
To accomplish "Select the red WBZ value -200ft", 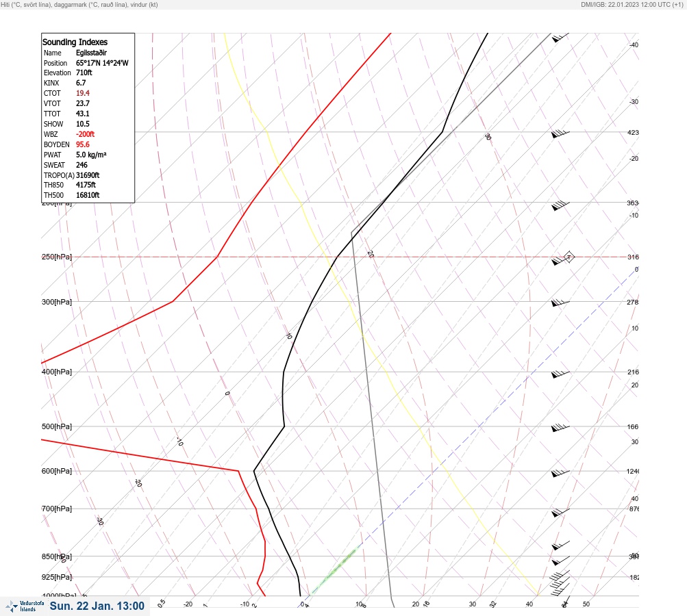I will [85, 134].
